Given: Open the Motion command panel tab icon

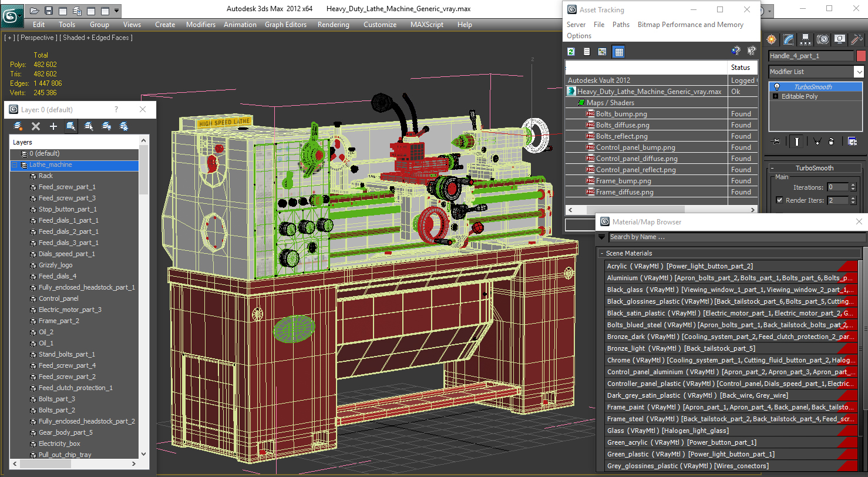Looking at the screenshot, I should pos(823,39).
